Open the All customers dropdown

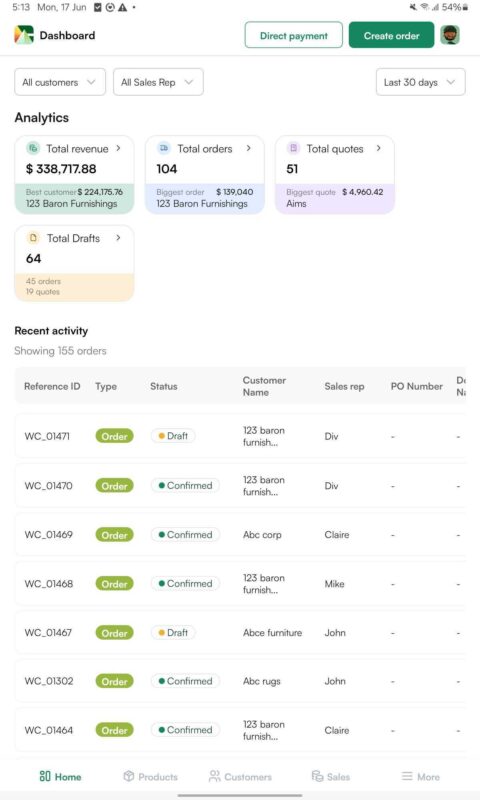pos(60,82)
